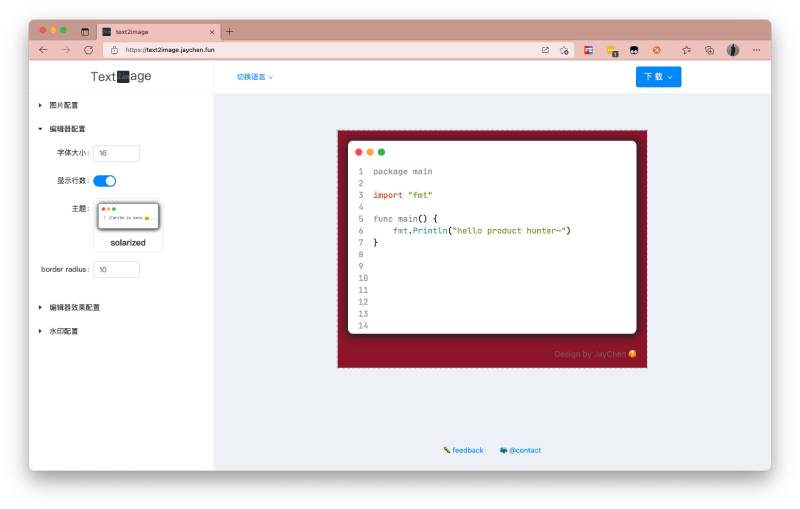Image resolution: width=800 pixels, height=509 pixels.
Task: Click the fmt.Println code line
Action: click(x=482, y=231)
